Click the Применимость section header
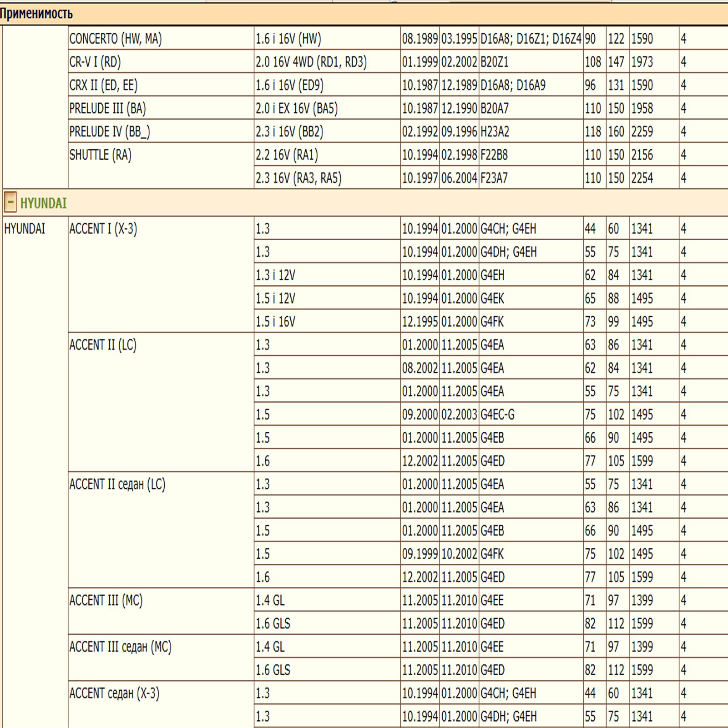728x728 pixels. 36,14
